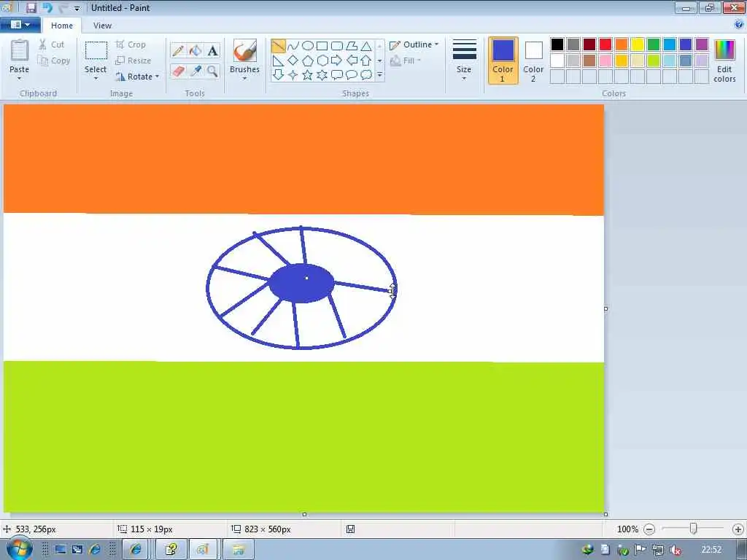Pick the yellow color swatch
Viewport: 747px width, 560px height.
point(638,44)
